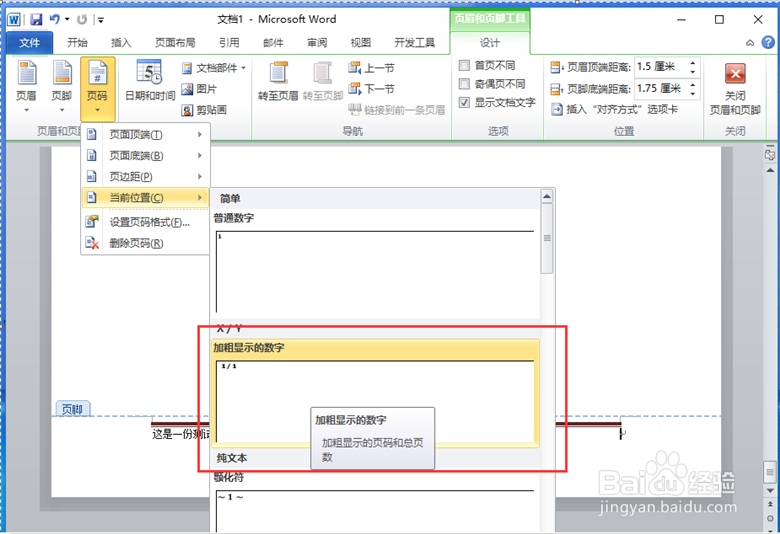Click 转至页脚 go to footer
The image size is (780, 534).
coord(323,81)
